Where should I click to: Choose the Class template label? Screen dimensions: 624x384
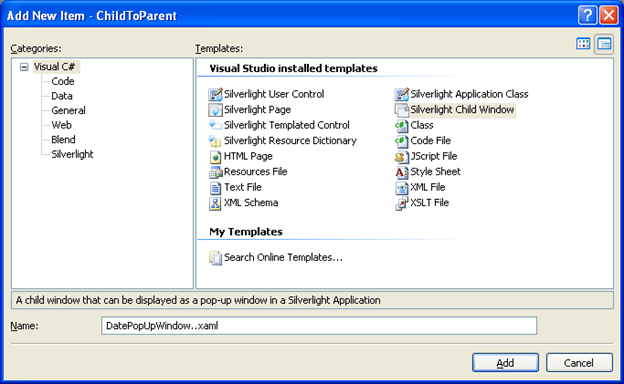422,125
